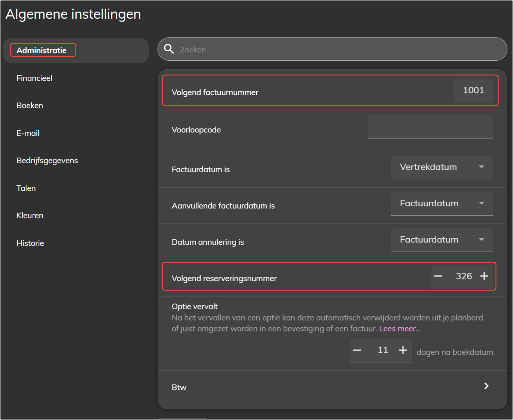Increase Optie vervalt days with plus
The image size is (513, 420).
pyautogui.click(x=403, y=350)
